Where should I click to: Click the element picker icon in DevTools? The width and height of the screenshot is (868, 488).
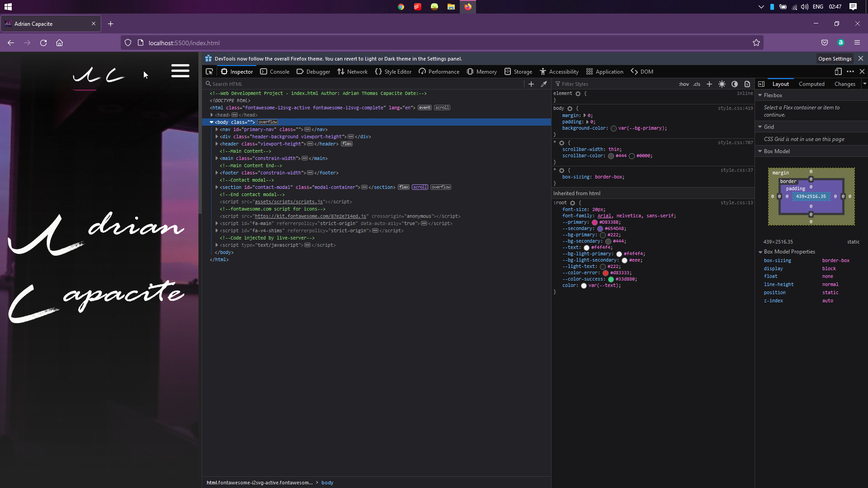(x=209, y=71)
